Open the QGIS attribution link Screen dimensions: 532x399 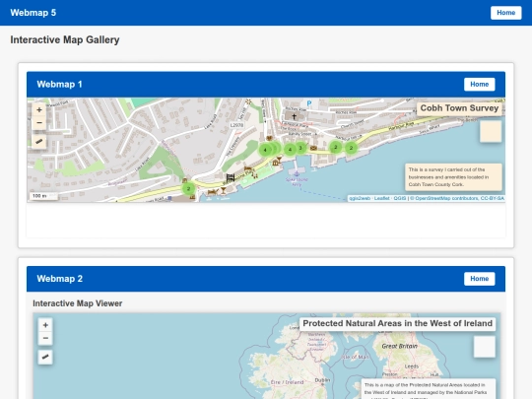pyautogui.click(x=400, y=198)
